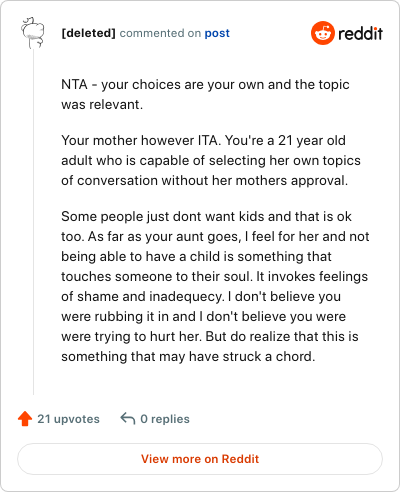Click "Some people just dont want kids" line
400x492 pixels.
click(x=206, y=217)
